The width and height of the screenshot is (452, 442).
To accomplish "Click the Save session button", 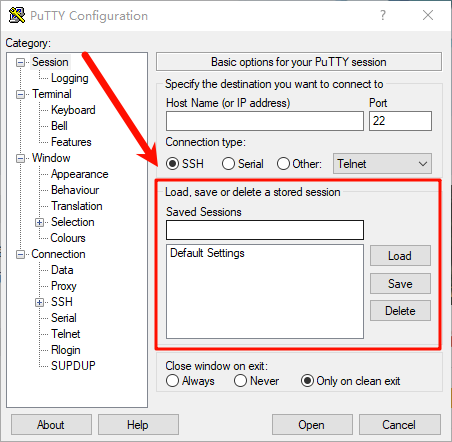I will 400,284.
